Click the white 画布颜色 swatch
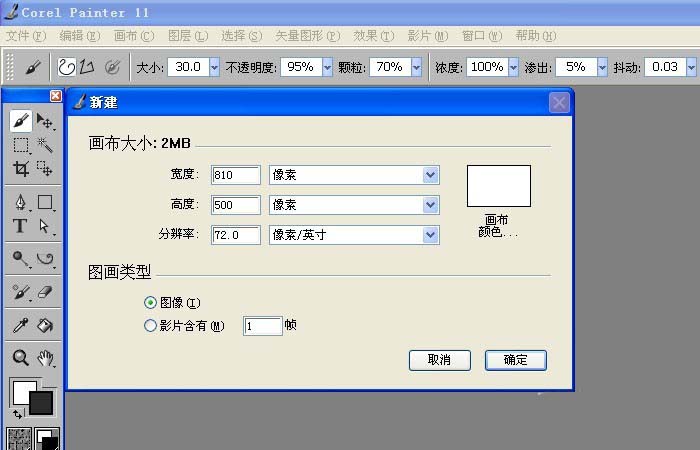 [x=498, y=186]
